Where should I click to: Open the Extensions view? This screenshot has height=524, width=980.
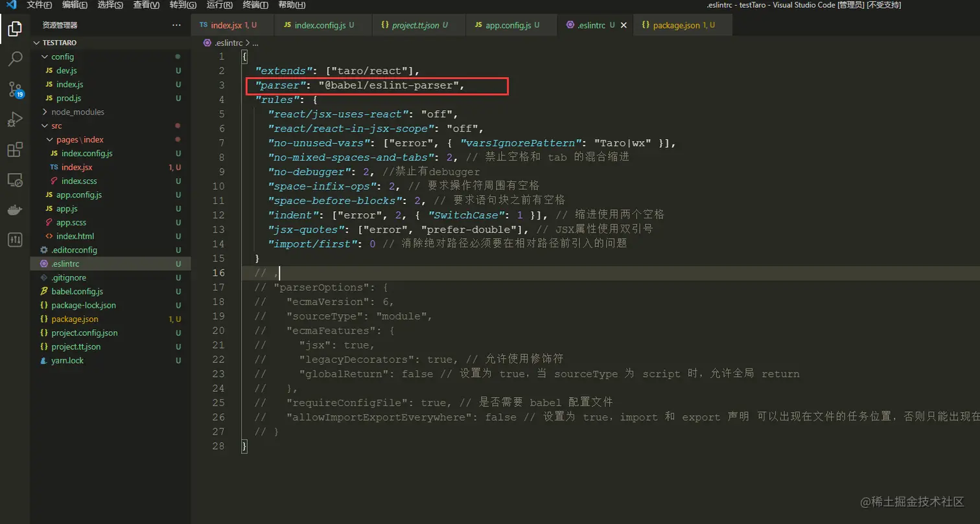(15, 150)
